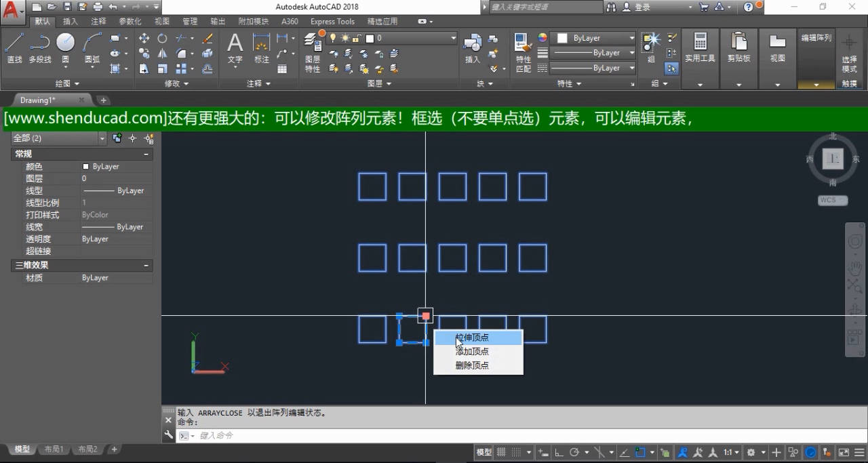Click the 插入 (Insert block) icon
The height and width of the screenshot is (463, 868).
point(473,47)
